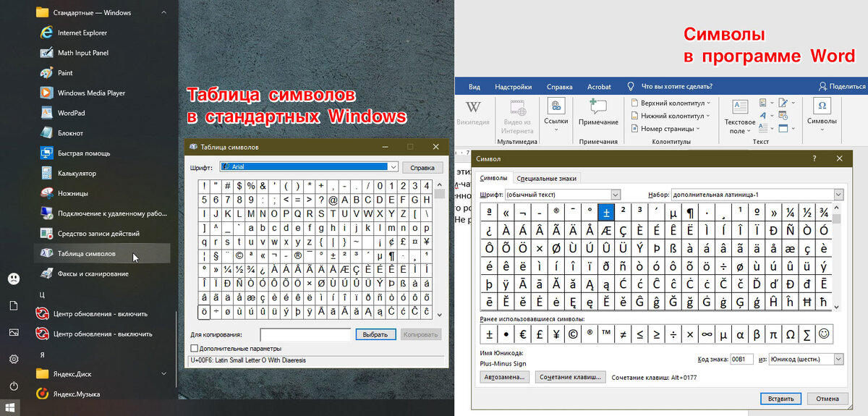Open Быстрая помощь app

(101, 153)
